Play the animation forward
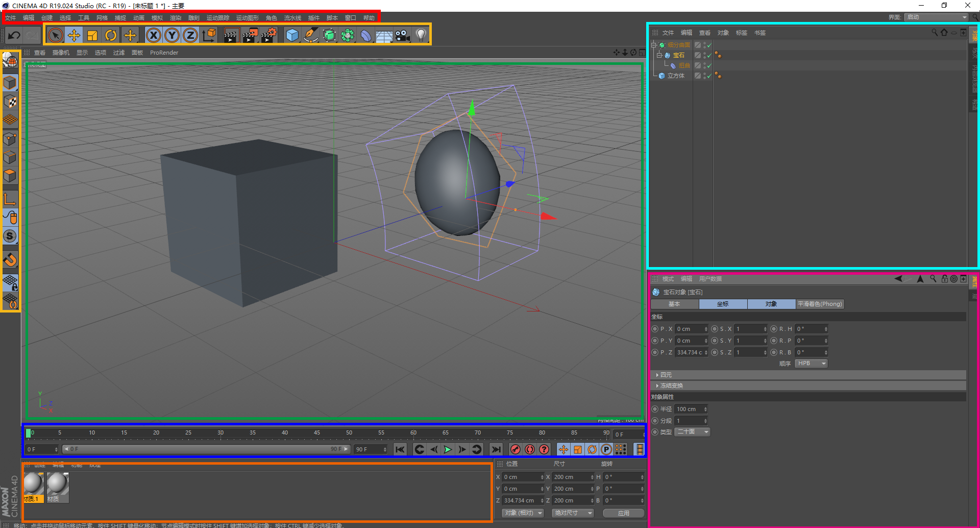 coord(448,449)
